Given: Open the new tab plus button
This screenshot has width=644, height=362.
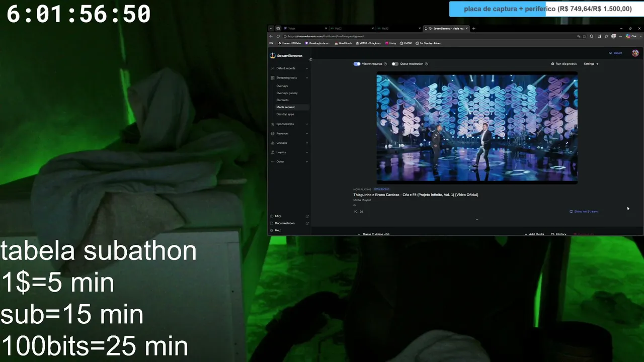Looking at the screenshot, I should coord(473,29).
